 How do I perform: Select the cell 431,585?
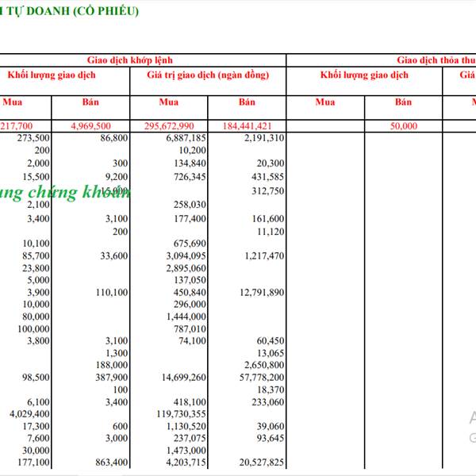click(268, 177)
